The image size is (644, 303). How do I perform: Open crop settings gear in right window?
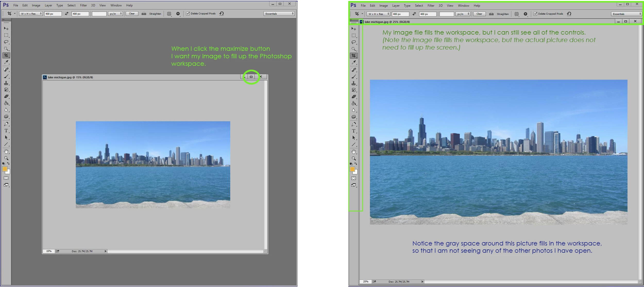(526, 14)
